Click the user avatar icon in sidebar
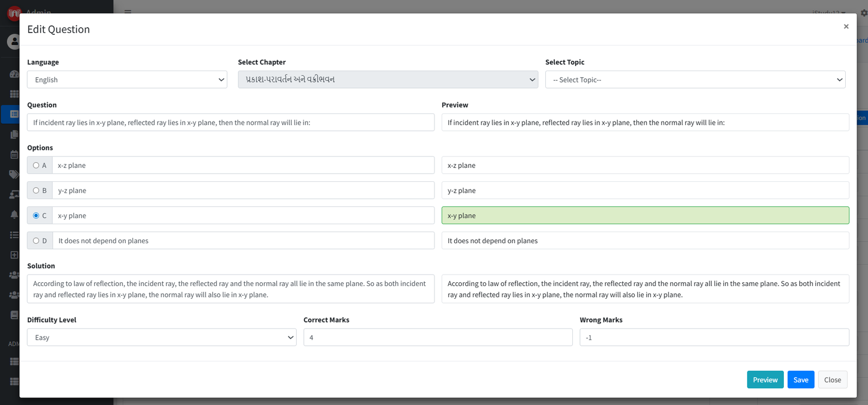868x405 pixels. [13, 41]
